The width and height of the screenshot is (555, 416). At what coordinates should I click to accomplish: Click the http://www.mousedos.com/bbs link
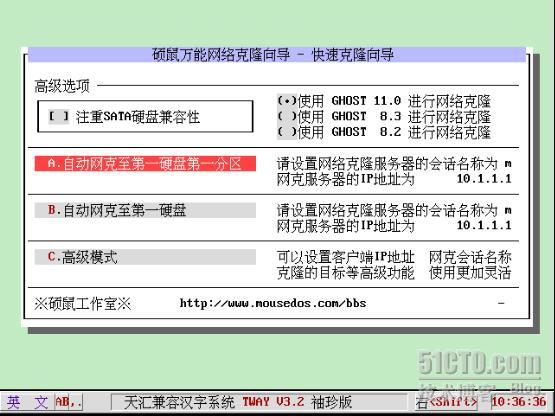point(273,303)
